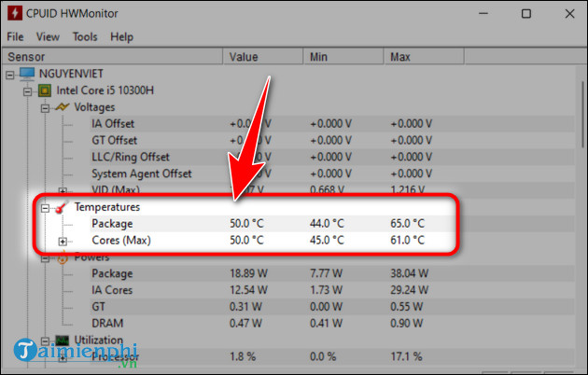This screenshot has height=375, width=588.
Task: Click the Temperatures thermometer icon
Action: click(61, 207)
